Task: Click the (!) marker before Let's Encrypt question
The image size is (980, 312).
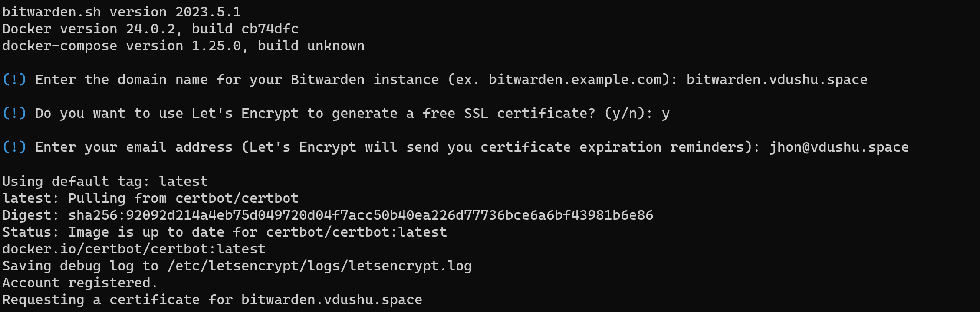Action: [14, 114]
